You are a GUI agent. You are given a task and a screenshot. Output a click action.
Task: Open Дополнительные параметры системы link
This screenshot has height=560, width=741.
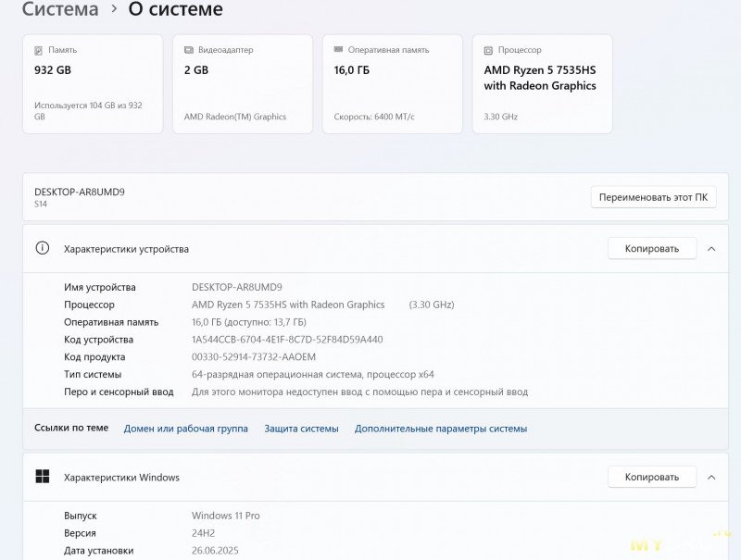(x=441, y=429)
